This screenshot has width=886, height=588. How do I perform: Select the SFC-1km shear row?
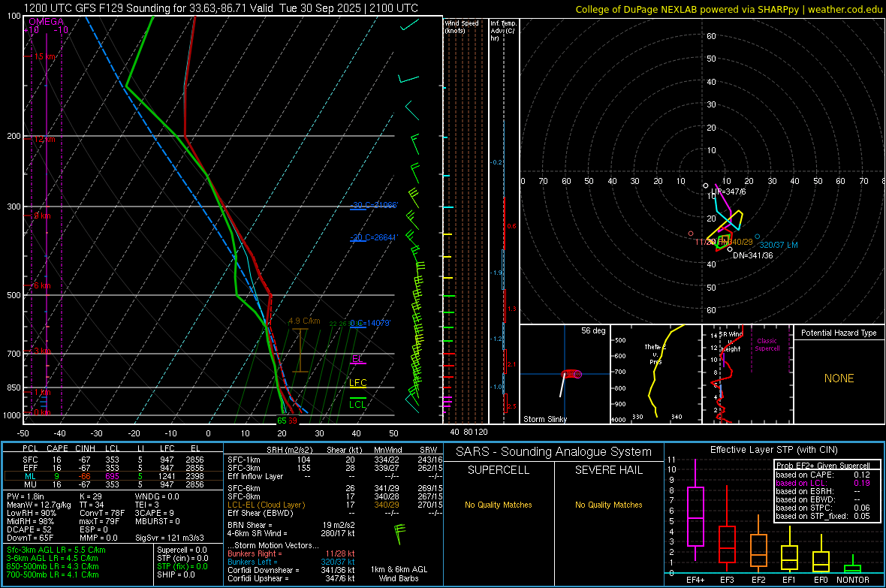click(335, 460)
